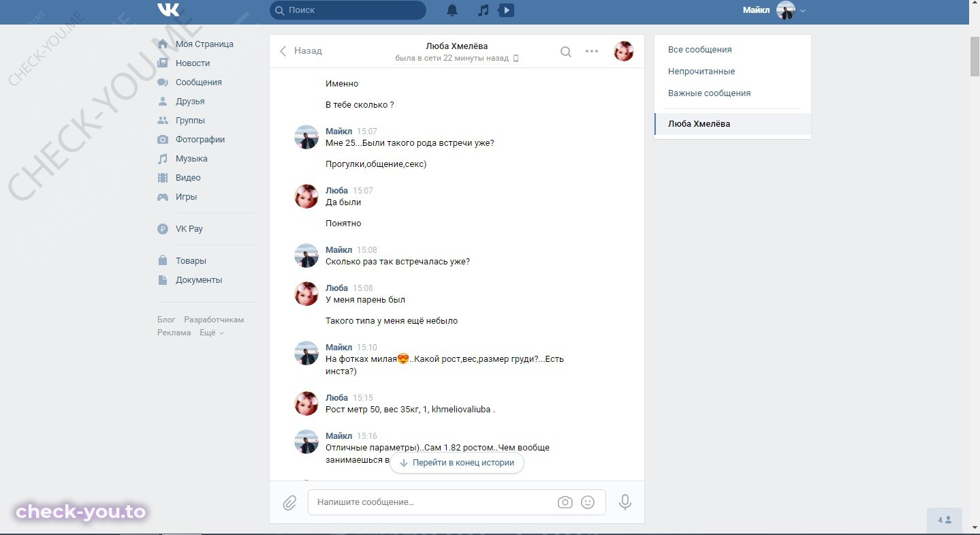The height and width of the screenshot is (535, 980).
Task: Click the 15:16 timestamp of Майкл message
Action: point(367,436)
